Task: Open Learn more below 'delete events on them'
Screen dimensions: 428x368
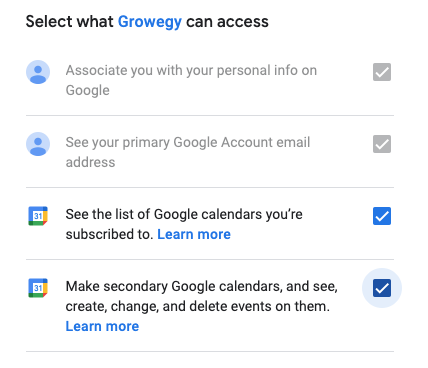Action: (x=102, y=326)
